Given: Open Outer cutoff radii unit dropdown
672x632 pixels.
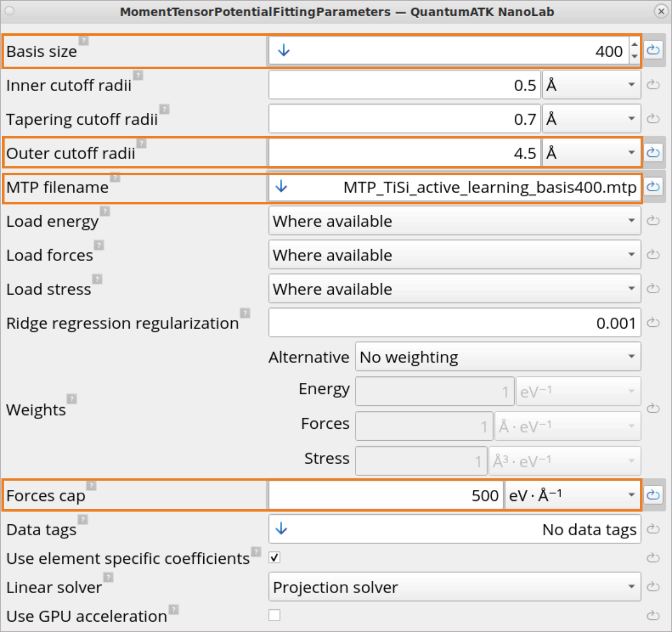Looking at the screenshot, I should pyautogui.click(x=591, y=153).
